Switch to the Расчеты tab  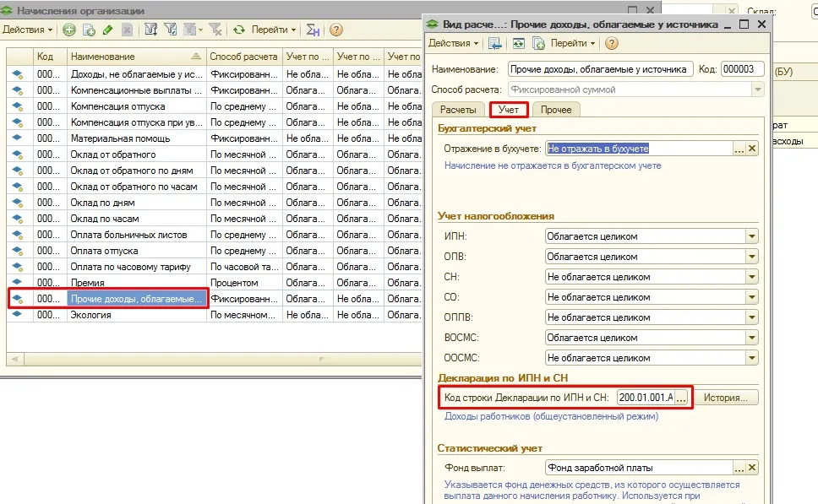coord(458,110)
